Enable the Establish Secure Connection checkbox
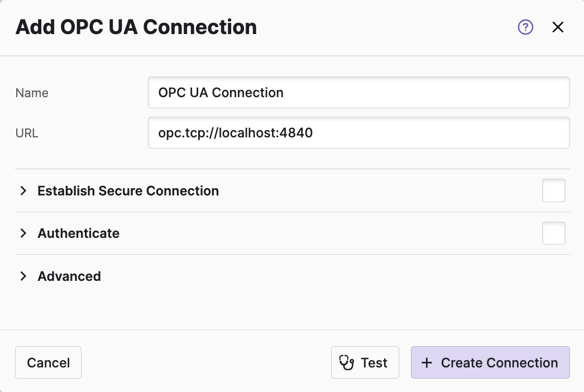Image resolution: width=584 pixels, height=392 pixels. click(x=553, y=190)
